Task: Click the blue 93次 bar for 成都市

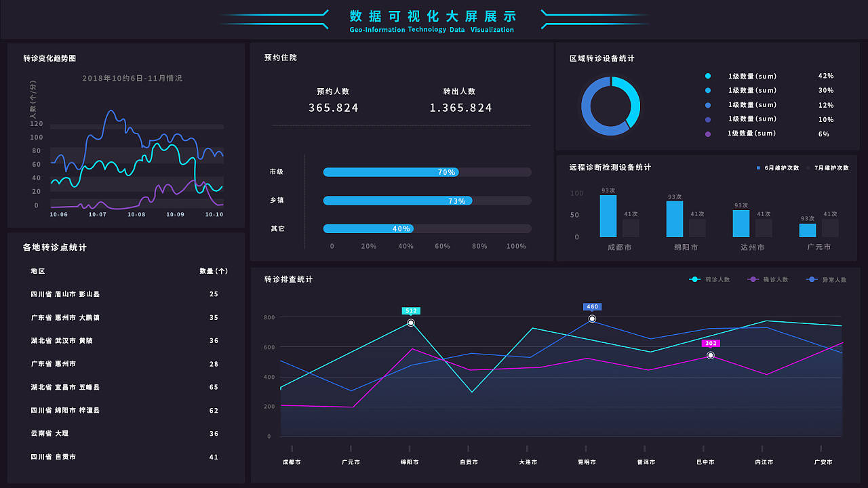Action: tap(608, 216)
